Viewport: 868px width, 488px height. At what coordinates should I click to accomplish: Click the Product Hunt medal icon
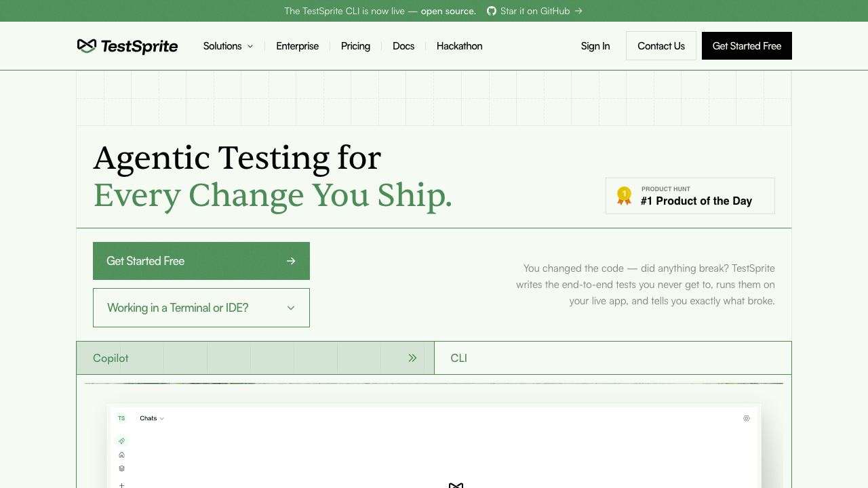click(x=624, y=196)
